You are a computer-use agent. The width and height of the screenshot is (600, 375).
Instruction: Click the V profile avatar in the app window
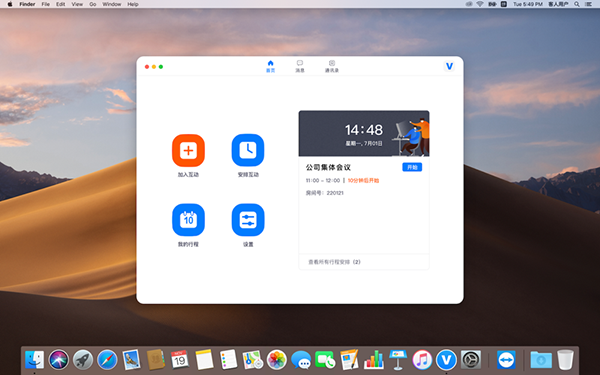pyautogui.click(x=449, y=66)
